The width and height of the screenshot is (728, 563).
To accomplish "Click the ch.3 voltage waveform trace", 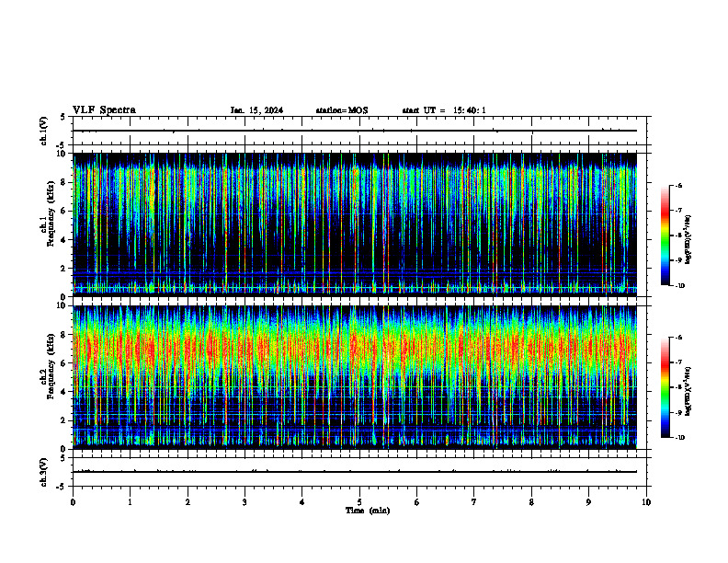I will pyautogui.click(x=355, y=472).
